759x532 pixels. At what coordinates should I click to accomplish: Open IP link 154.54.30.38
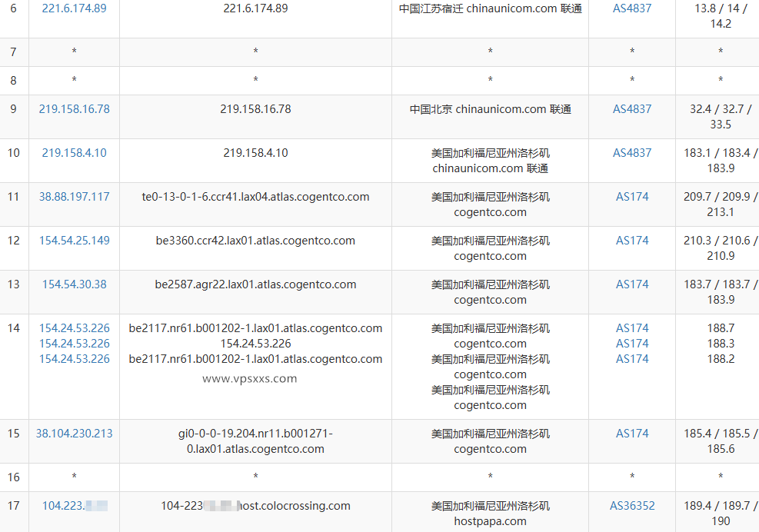pos(74,284)
